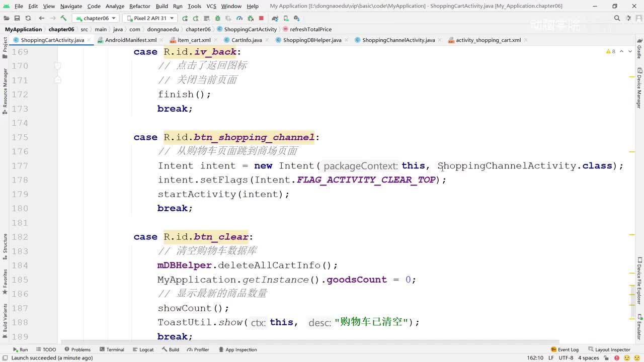644x362 pixels.
Task: Open the Problems tool window
Action: 77,349
